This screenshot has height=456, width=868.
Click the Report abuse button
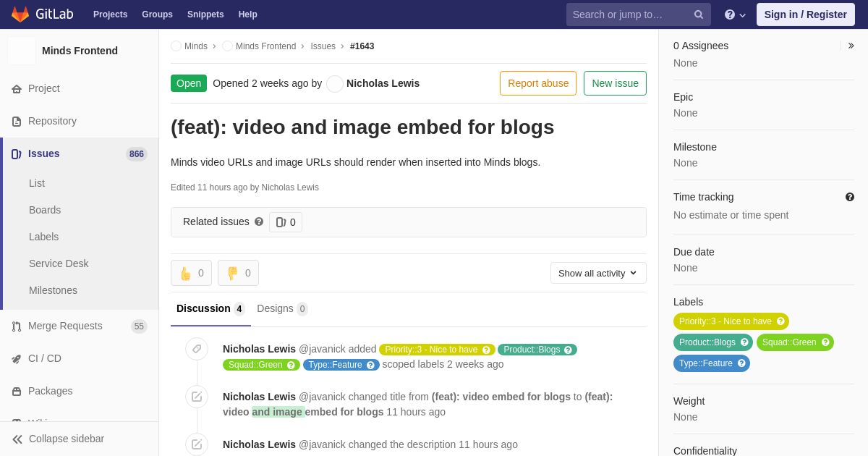coord(538,83)
